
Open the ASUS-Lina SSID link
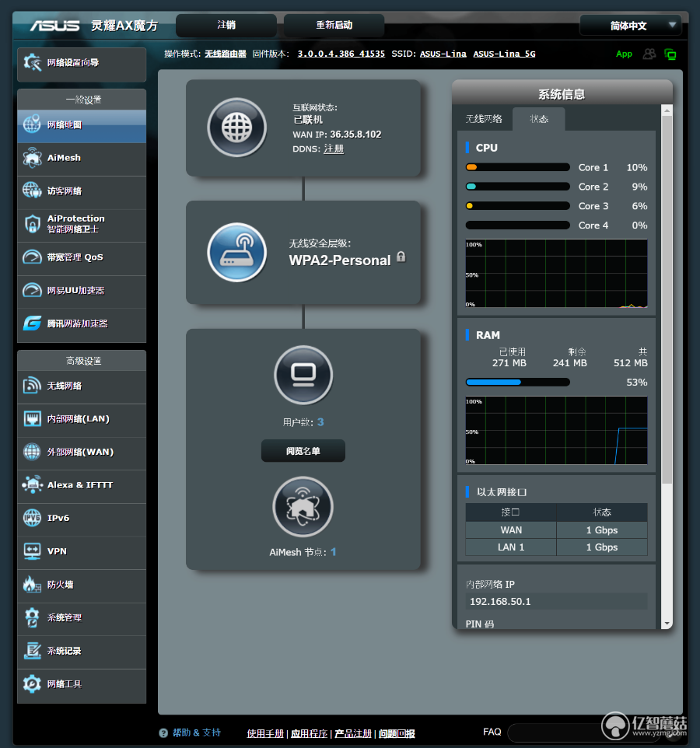click(x=443, y=54)
